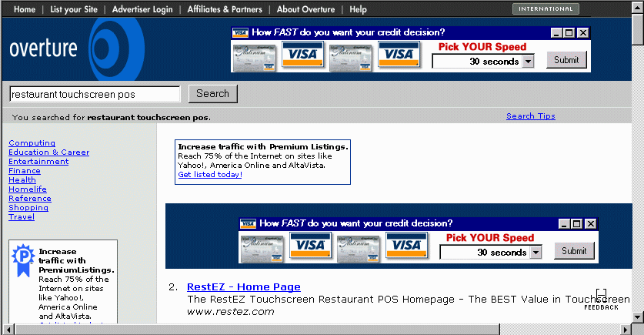The height and width of the screenshot is (335, 644).
Task: Click the first VISA logo in top banner
Action: tap(302, 55)
